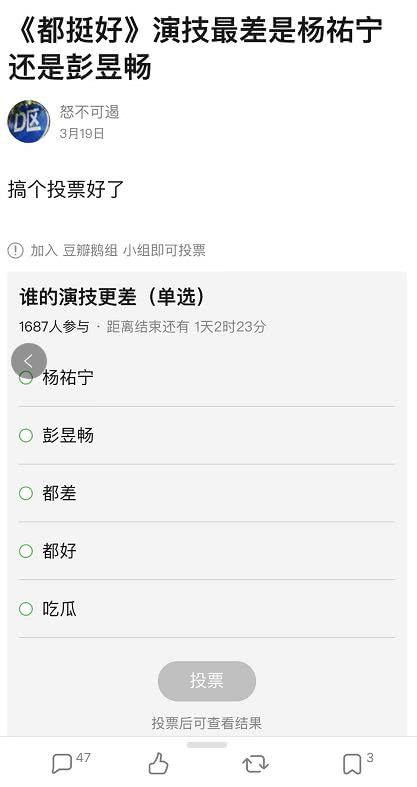Tap the thumbs-up like icon
417x787 pixels.
(159, 763)
